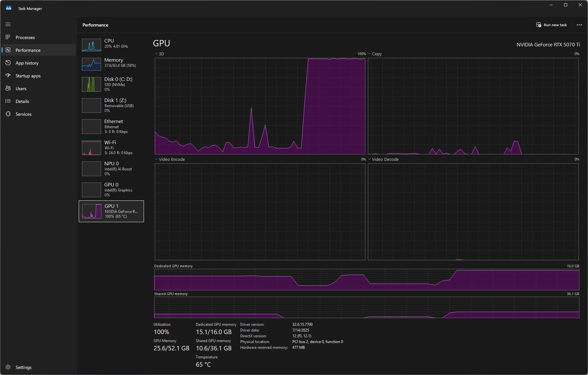Click the Services puzzle icon
The image size is (588, 375).
(x=8, y=114)
